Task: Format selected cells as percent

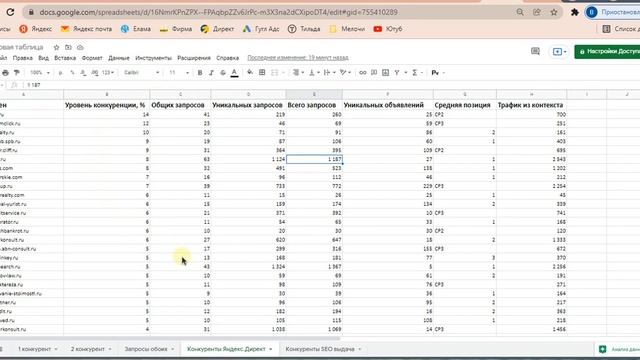Action: pos(72,73)
